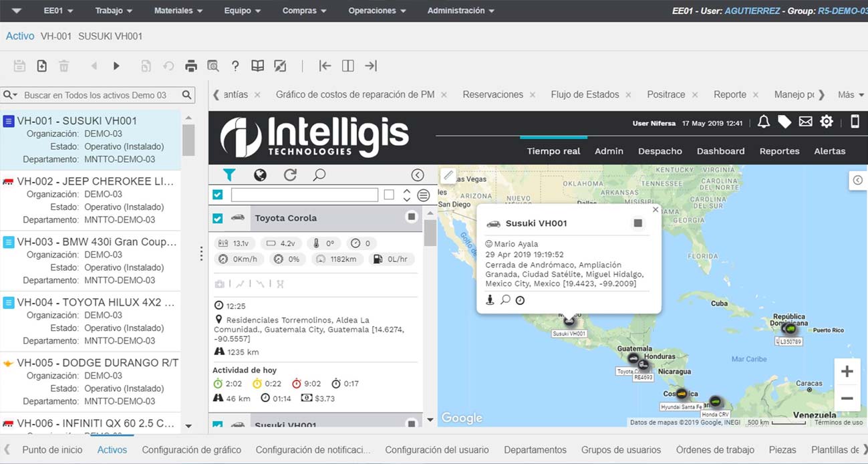Collapse vehicle list with circled left arrow
Viewport: 868px width, 464px height.
point(418,175)
